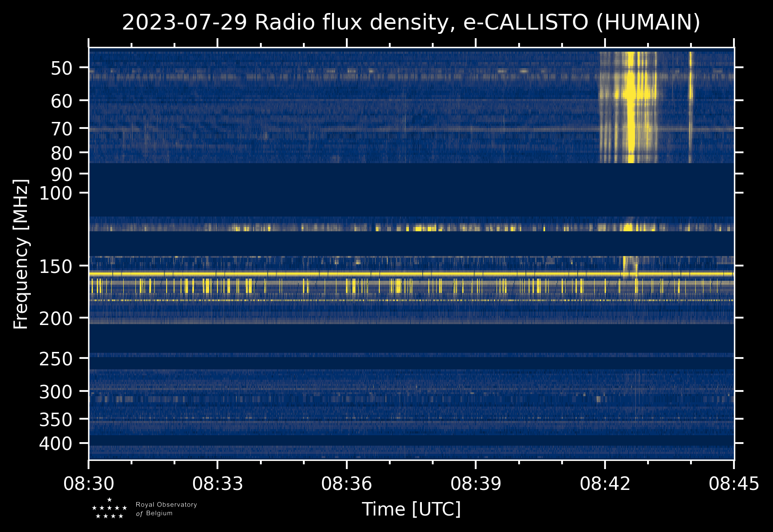Click the Time [UTC] axis title
This screenshot has width=773, height=532.
[x=411, y=509]
